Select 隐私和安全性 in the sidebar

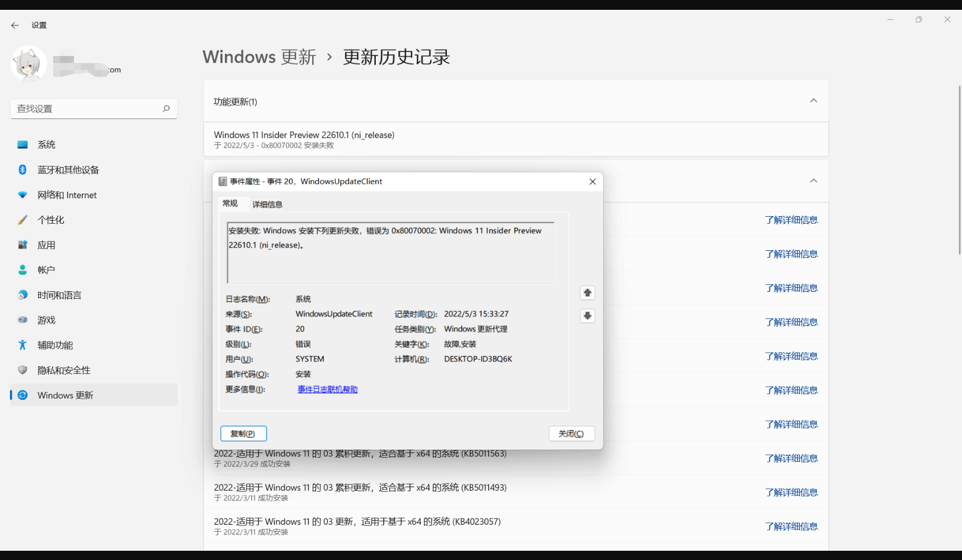click(x=64, y=370)
